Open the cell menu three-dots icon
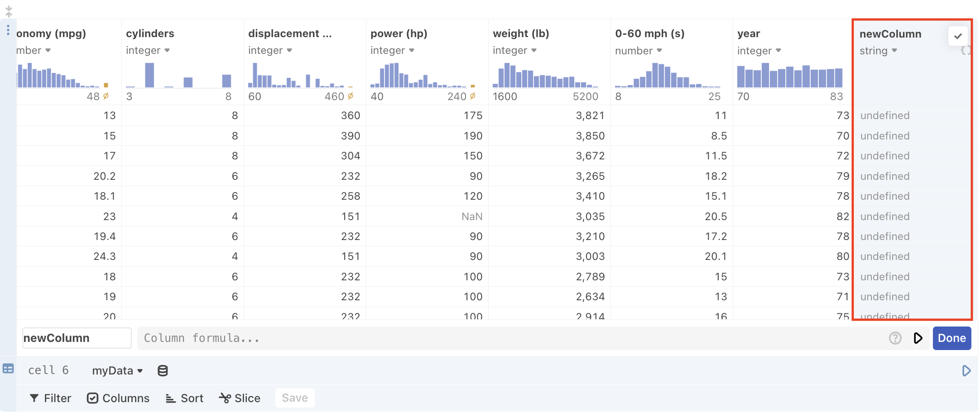 [8, 30]
